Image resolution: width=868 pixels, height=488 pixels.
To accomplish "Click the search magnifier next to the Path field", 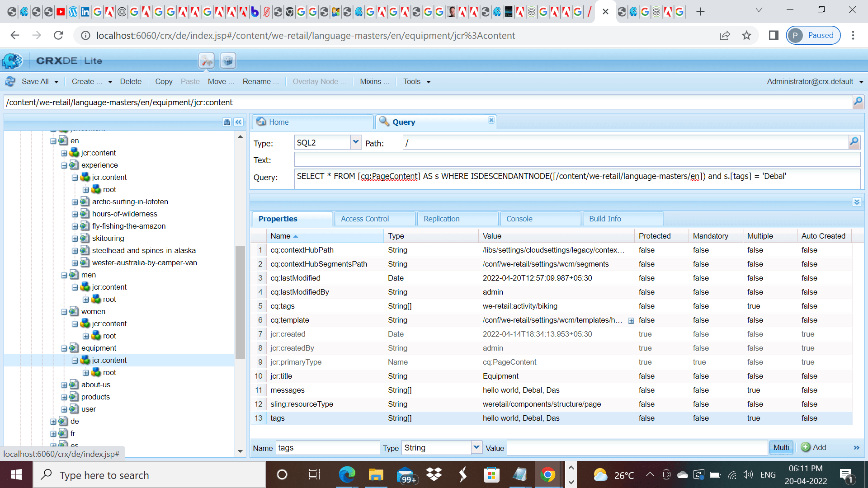I will [x=854, y=142].
